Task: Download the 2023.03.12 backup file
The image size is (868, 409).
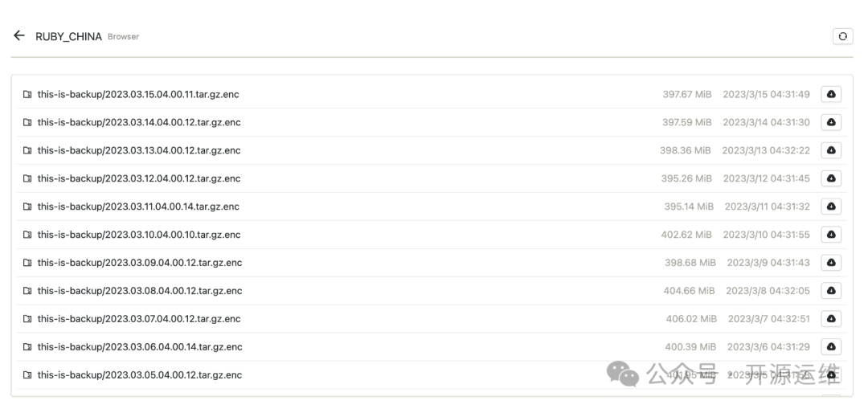Action: pyautogui.click(x=831, y=178)
